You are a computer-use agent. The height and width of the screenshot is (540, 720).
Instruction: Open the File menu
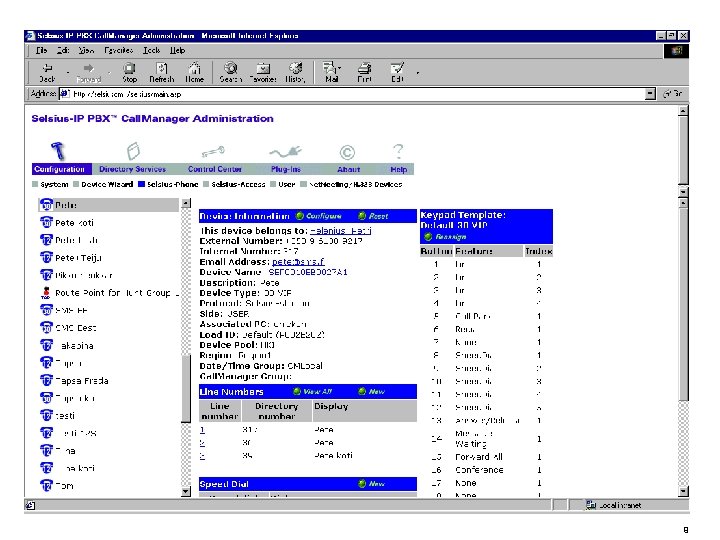pyautogui.click(x=41, y=51)
